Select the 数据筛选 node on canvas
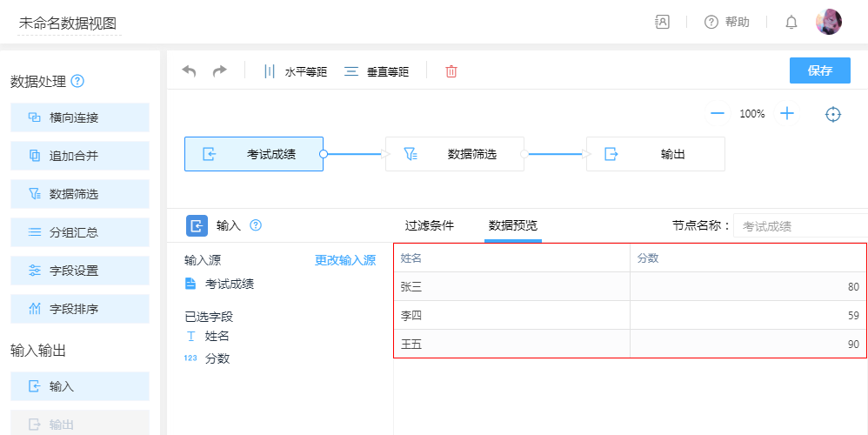 point(455,154)
